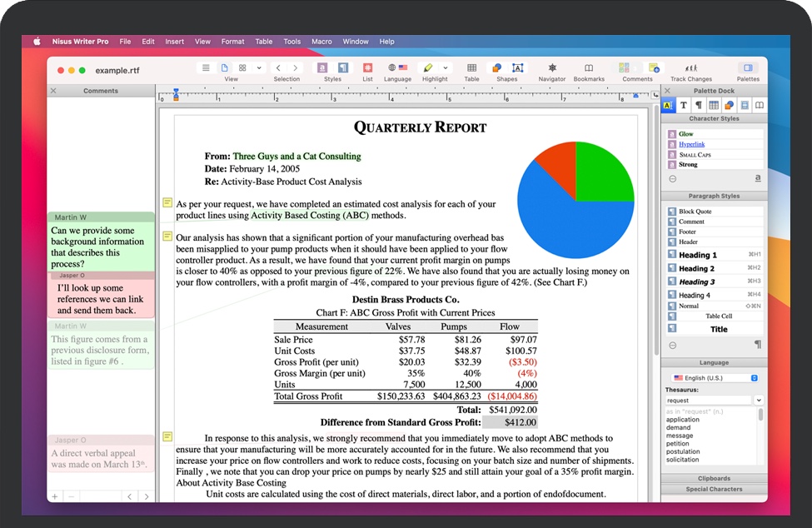The height and width of the screenshot is (528, 812).
Task: Expand the Thesaurus word dropdown arrow
Action: 759,401
